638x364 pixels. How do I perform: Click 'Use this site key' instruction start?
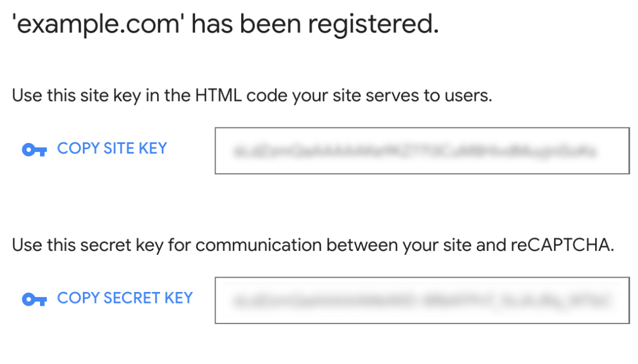pos(70,95)
